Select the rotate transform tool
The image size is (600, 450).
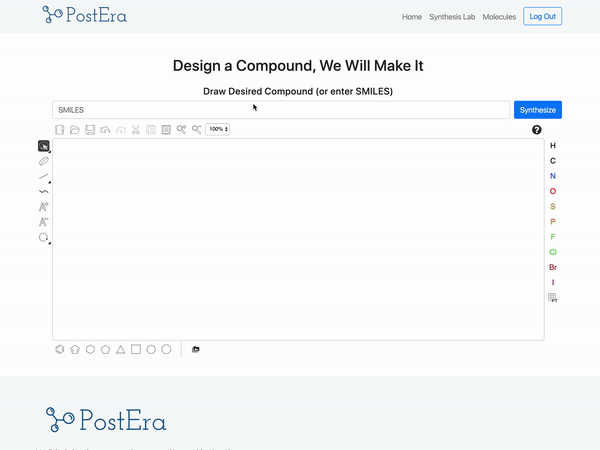44,237
